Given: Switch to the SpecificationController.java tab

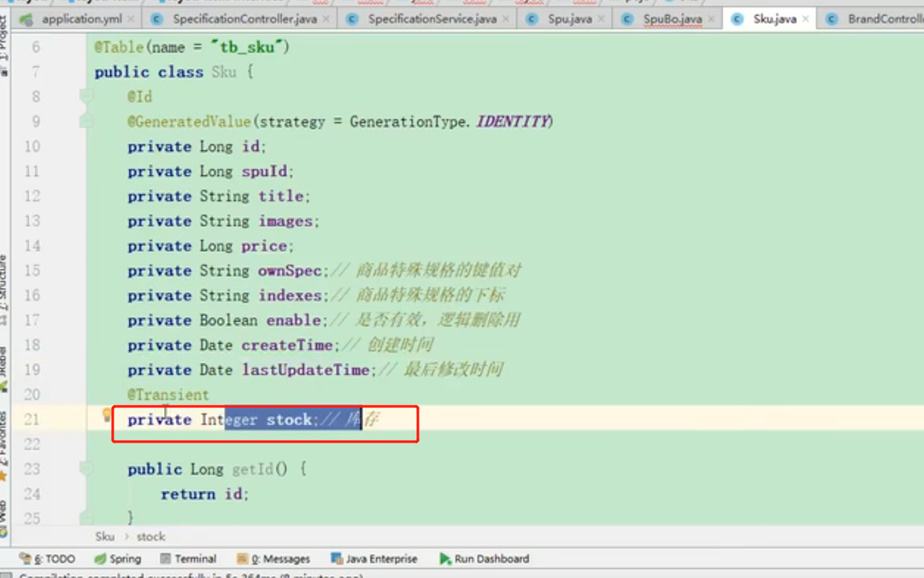Looking at the screenshot, I should click(239, 19).
